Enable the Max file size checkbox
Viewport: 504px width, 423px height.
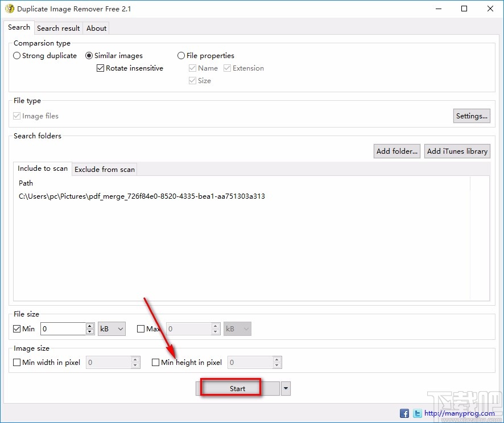(x=139, y=328)
